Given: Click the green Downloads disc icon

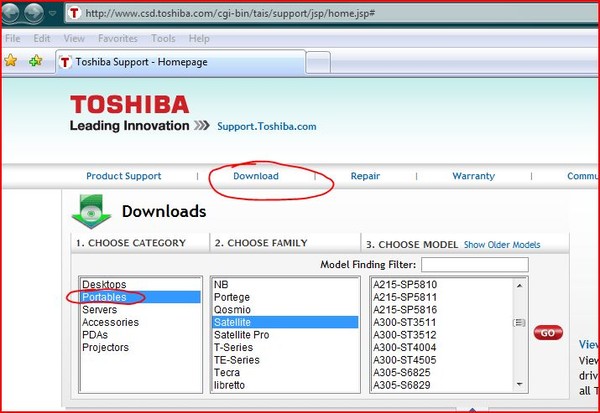Looking at the screenshot, I should pos(91,211).
